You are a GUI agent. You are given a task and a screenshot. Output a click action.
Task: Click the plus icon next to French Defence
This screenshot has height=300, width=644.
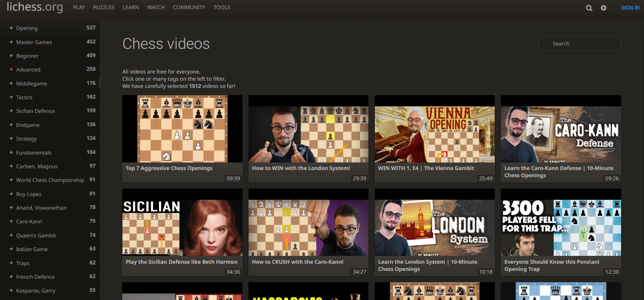point(11,276)
